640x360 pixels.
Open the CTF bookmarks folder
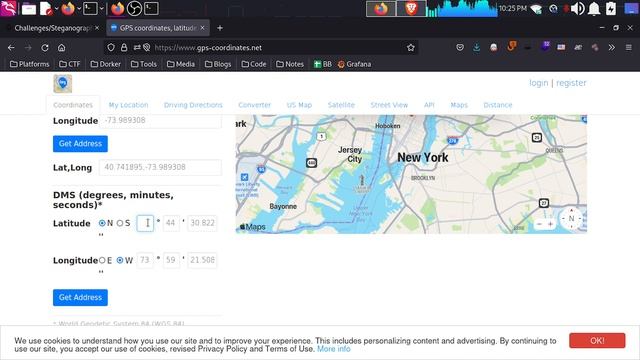(69, 64)
